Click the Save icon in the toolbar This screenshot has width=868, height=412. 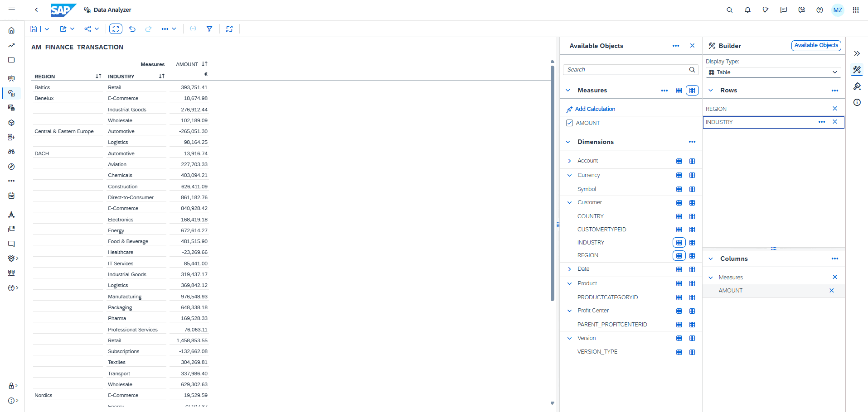click(34, 29)
